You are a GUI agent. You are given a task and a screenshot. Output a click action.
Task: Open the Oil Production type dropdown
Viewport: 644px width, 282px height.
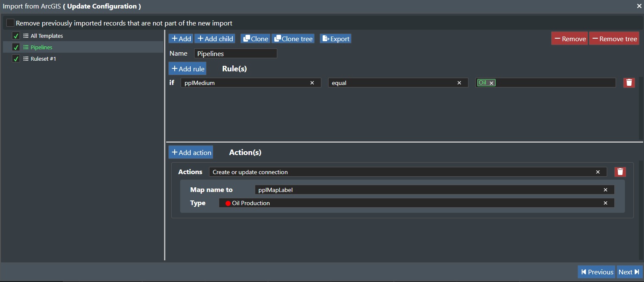point(417,203)
